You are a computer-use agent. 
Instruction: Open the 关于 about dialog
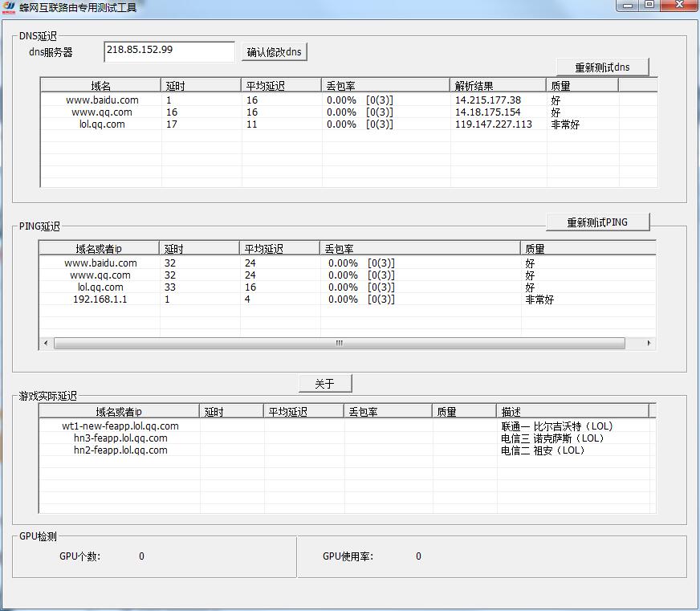pyautogui.click(x=325, y=384)
